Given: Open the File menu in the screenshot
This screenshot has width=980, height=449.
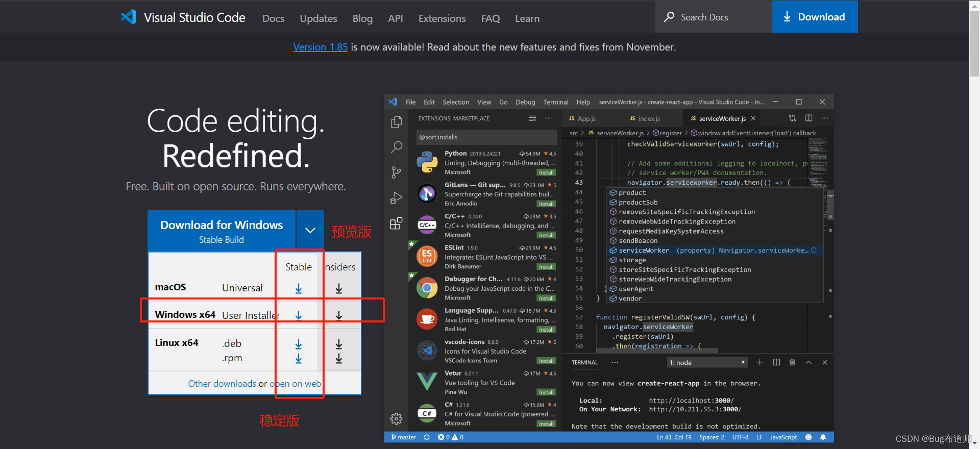Looking at the screenshot, I should pyautogui.click(x=410, y=102).
